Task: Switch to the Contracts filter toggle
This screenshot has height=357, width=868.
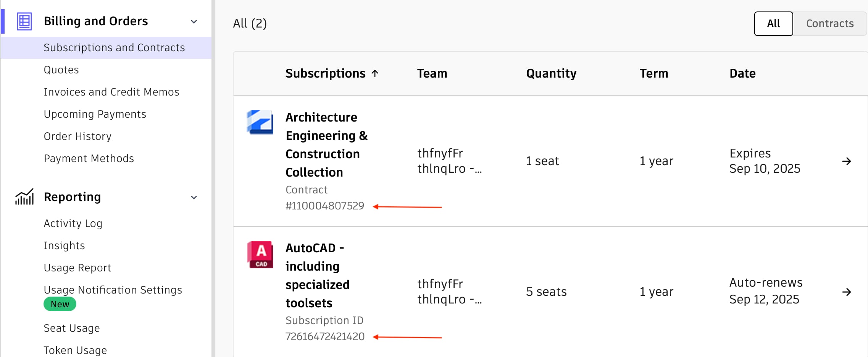Action: point(829,24)
